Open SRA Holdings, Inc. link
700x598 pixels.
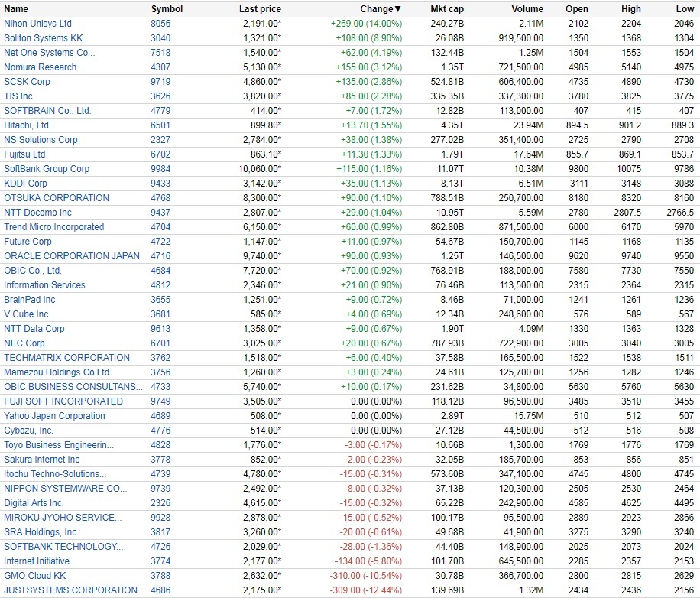coord(41,532)
